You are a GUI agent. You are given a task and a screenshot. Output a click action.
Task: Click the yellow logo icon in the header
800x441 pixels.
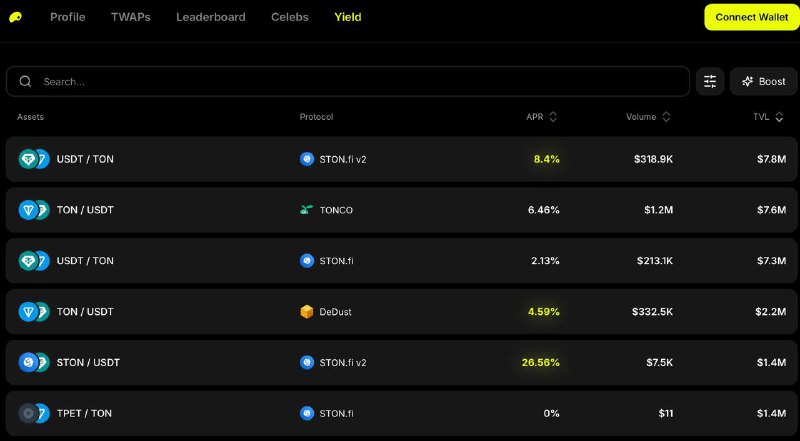(x=15, y=17)
